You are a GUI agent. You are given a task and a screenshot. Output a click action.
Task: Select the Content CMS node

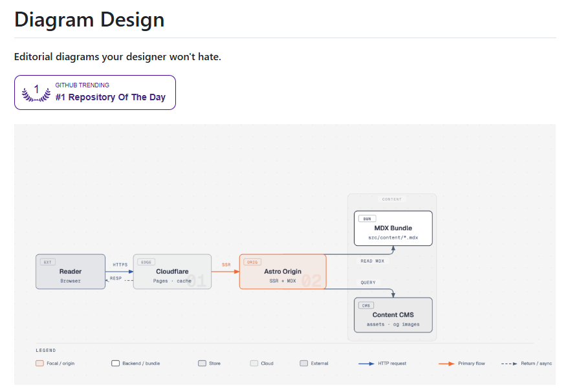(393, 315)
